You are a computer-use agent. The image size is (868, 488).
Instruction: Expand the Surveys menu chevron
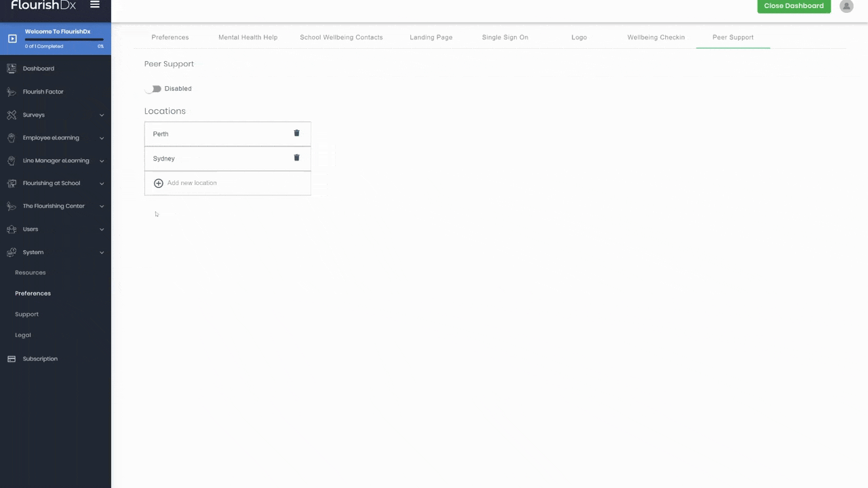coord(102,115)
